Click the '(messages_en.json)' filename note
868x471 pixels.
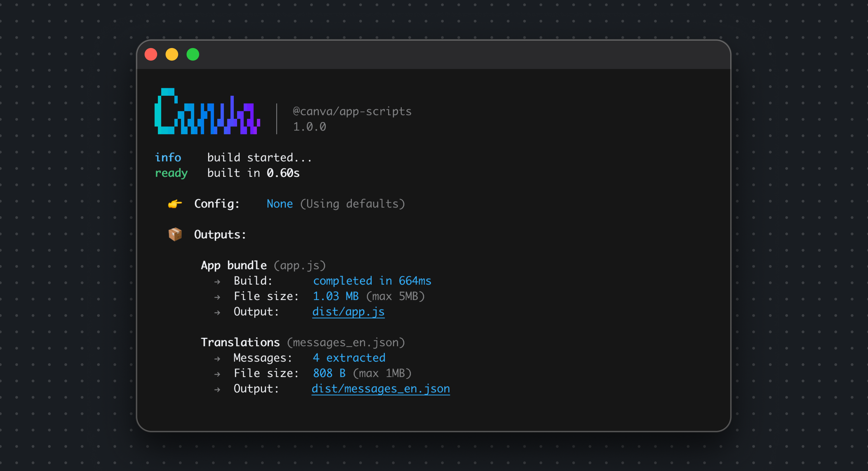pos(346,343)
